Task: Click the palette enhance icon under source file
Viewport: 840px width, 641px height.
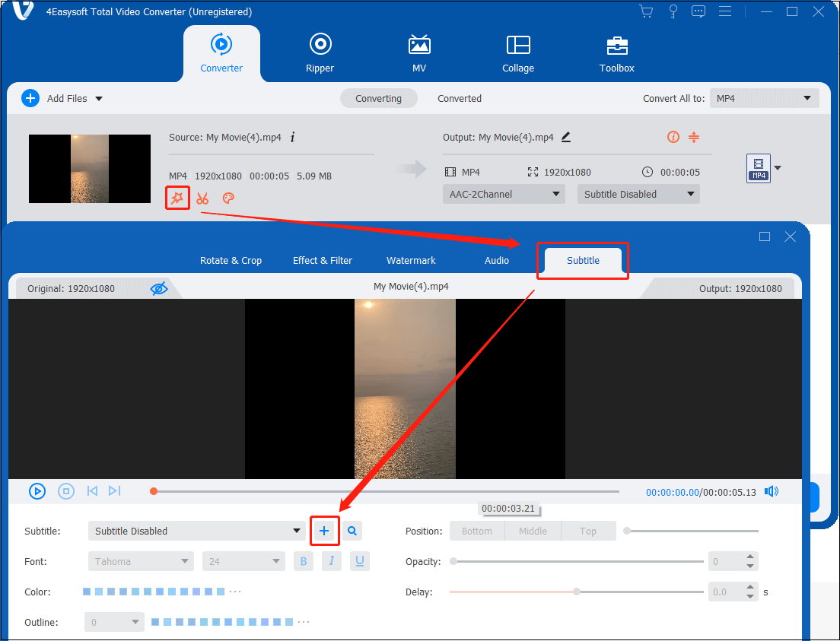Action: pos(228,198)
